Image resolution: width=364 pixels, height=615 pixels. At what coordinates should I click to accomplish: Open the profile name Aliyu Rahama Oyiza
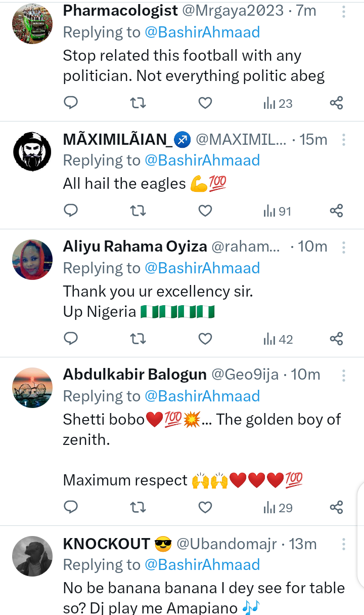135,247
